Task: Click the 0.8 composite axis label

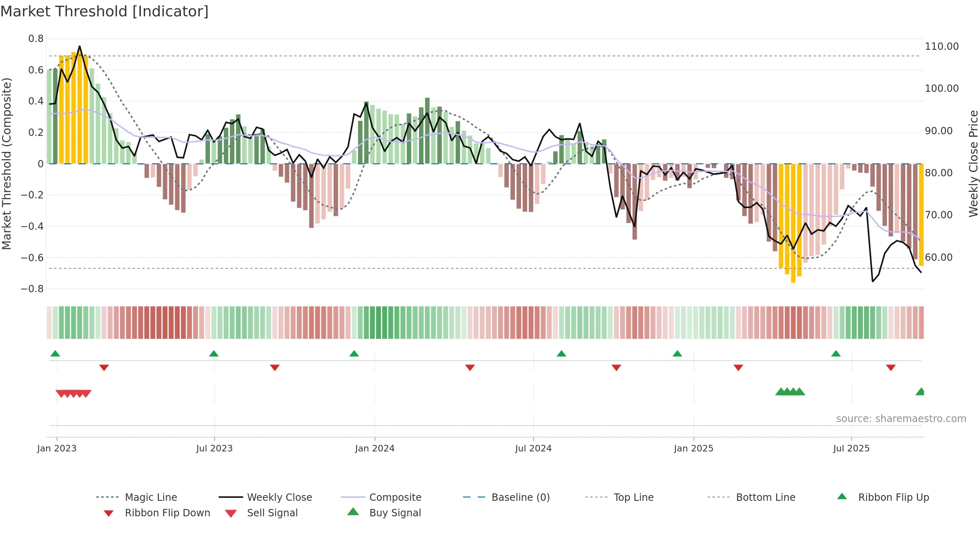Action: pos(36,39)
